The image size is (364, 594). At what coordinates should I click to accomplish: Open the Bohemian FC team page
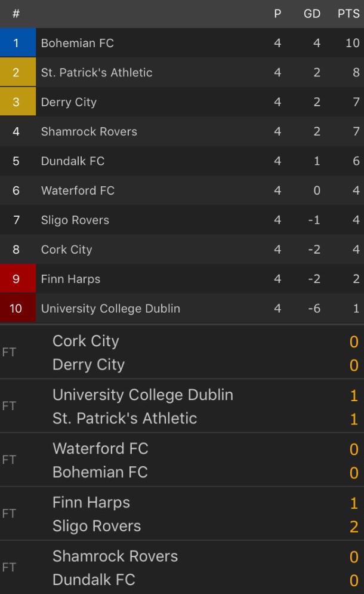pyautogui.click(x=76, y=42)
